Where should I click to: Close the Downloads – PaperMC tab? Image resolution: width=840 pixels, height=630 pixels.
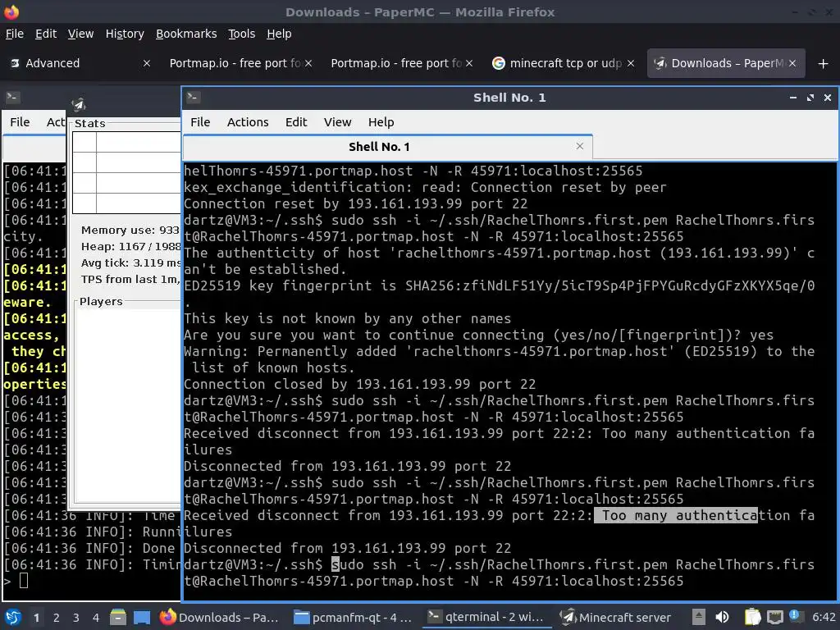click(x=792, y=63)
